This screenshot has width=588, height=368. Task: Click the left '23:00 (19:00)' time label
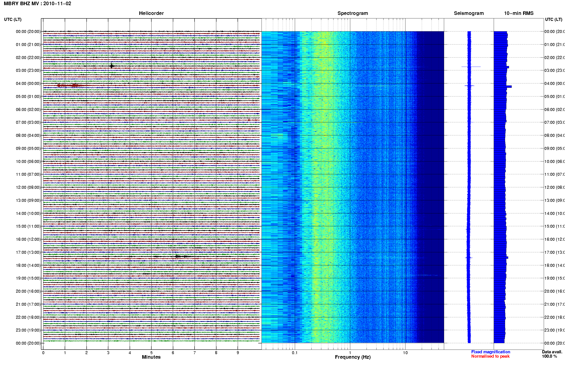click(28, 330)
